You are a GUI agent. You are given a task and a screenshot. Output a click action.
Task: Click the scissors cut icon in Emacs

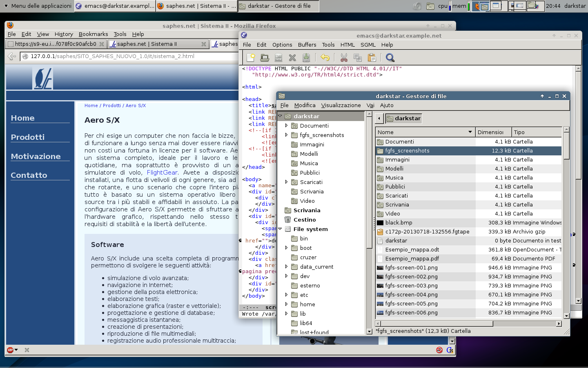[344, 58]
